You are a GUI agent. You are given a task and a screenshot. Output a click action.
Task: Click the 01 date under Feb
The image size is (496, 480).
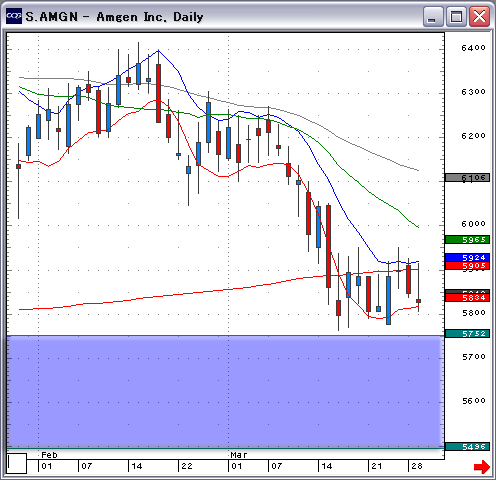47,466
